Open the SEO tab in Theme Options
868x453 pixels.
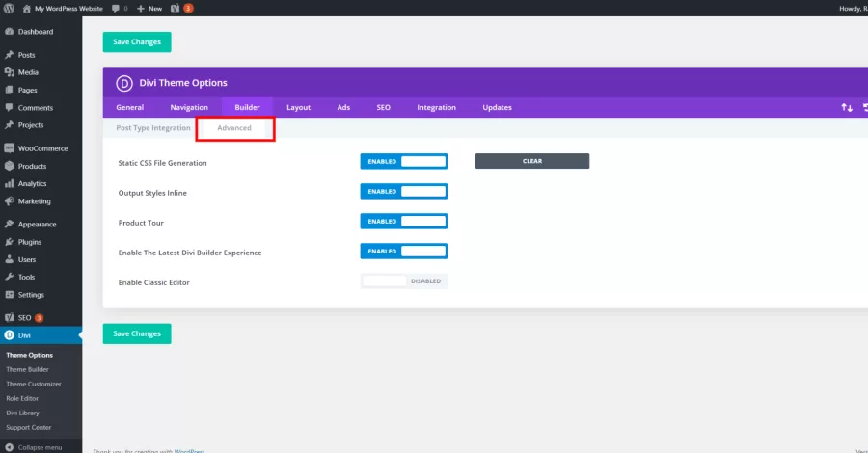pos(383,107)
